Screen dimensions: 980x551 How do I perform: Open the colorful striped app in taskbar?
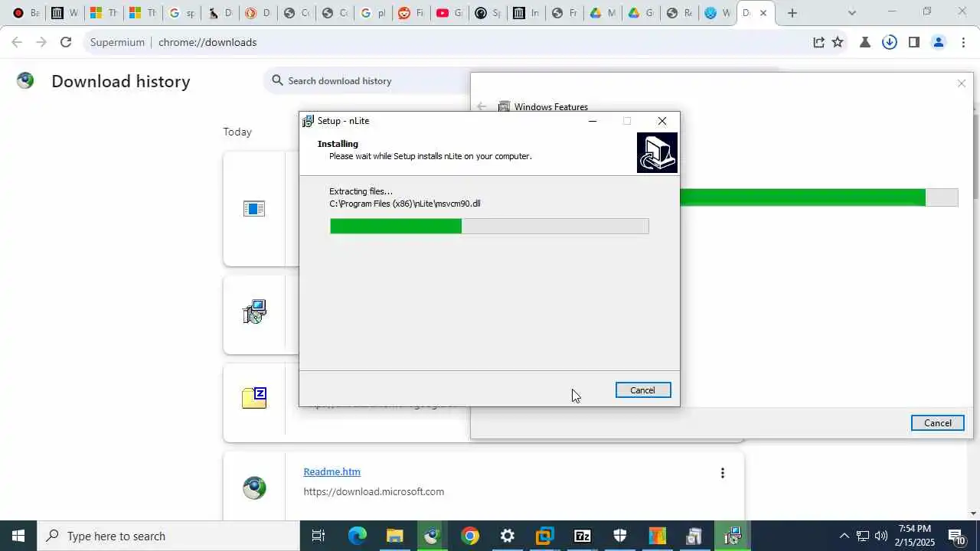[658, 536]
